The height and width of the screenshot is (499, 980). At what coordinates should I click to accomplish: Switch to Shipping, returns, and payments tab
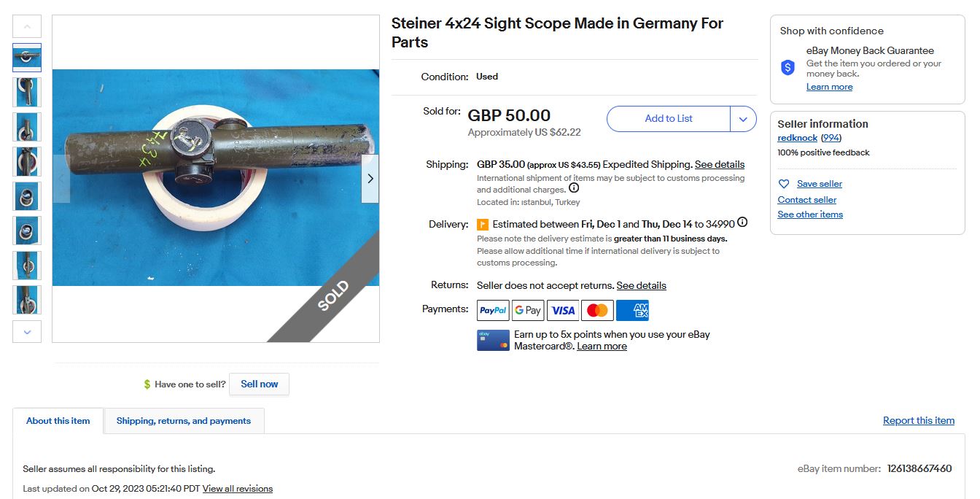pos(184,421)
